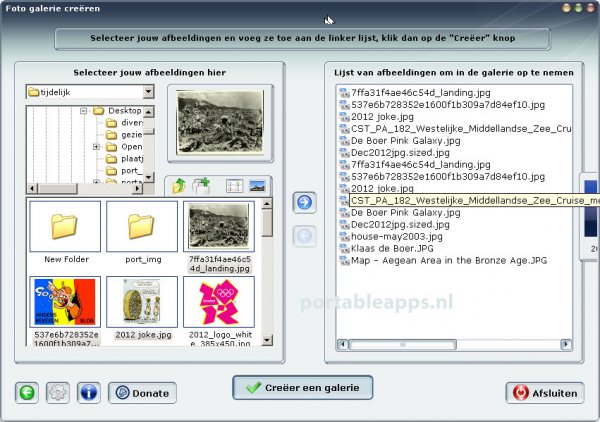
Task: Click the picture preview view icon
Action: coord(257,186)
